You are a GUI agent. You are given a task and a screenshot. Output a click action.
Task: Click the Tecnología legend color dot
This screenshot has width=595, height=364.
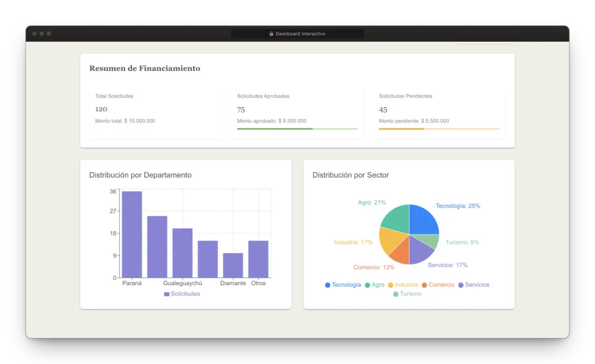[x=328, y=285]
